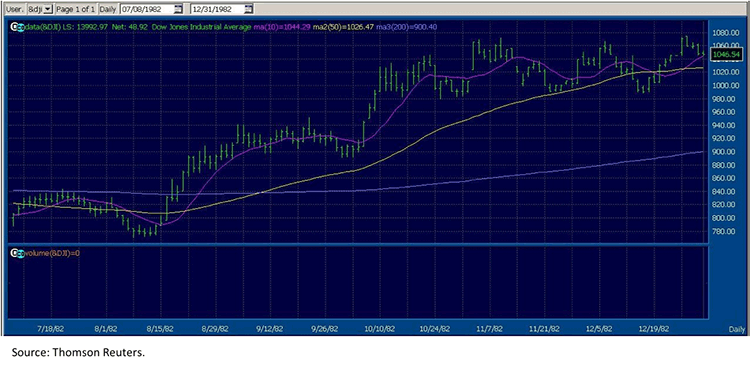The width and height of the screenshot is (750, 368).
Task: Click the 11/7/82 date axis label
Action: tap(490, 329)
